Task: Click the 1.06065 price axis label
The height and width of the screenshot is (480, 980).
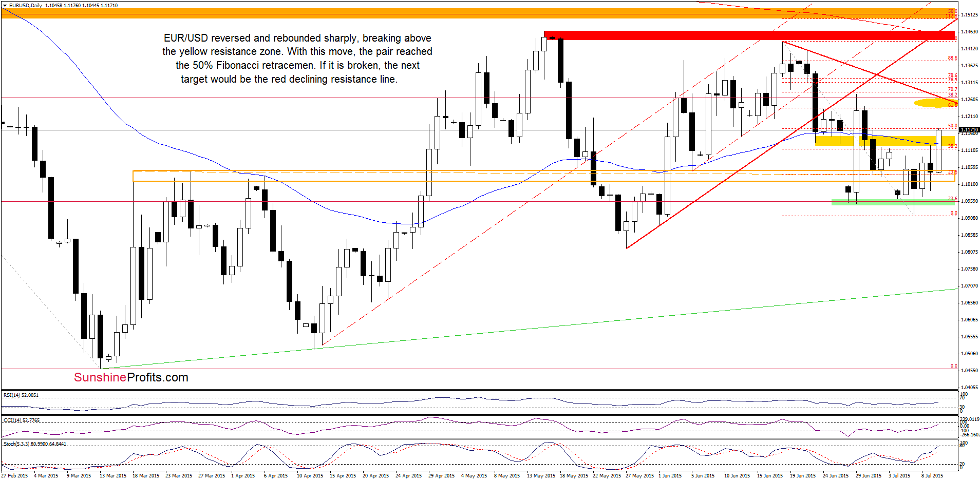Action: click(969, 320)
